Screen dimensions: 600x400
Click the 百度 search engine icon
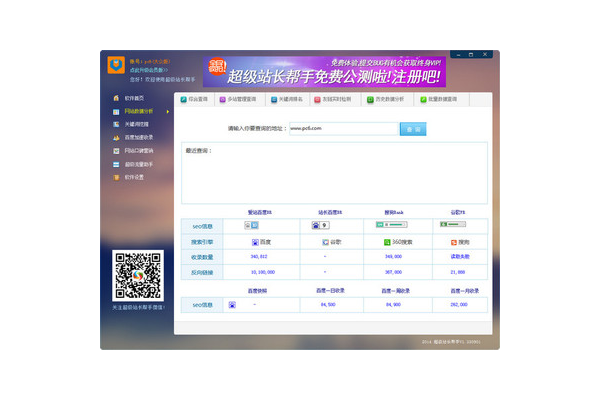pos(255,242)
